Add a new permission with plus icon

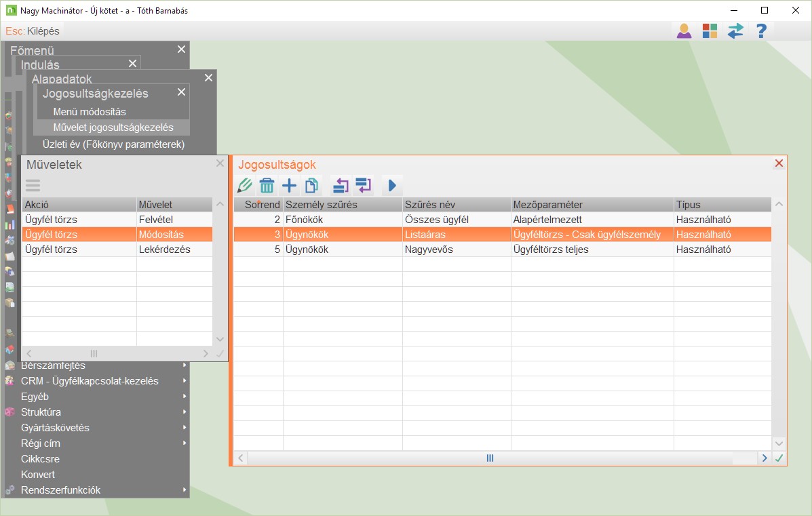click(x=290, y=185)
